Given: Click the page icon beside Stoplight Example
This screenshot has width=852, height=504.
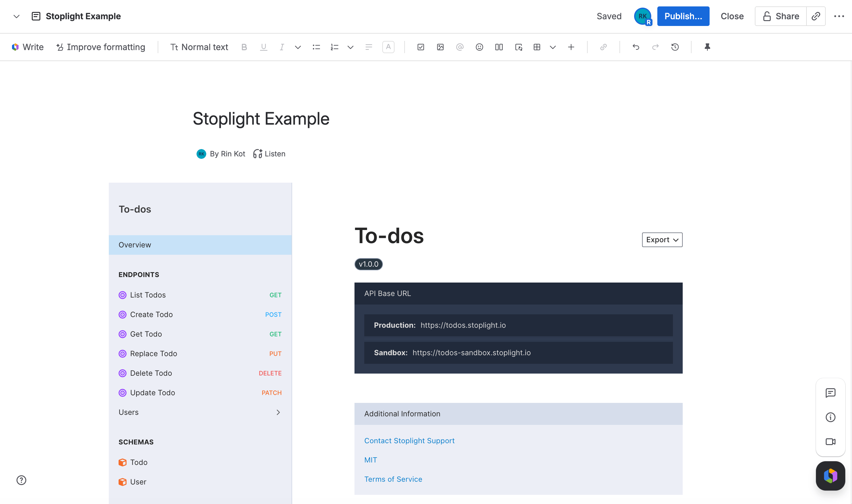Looking at the screenshot, I should point(36,16).
